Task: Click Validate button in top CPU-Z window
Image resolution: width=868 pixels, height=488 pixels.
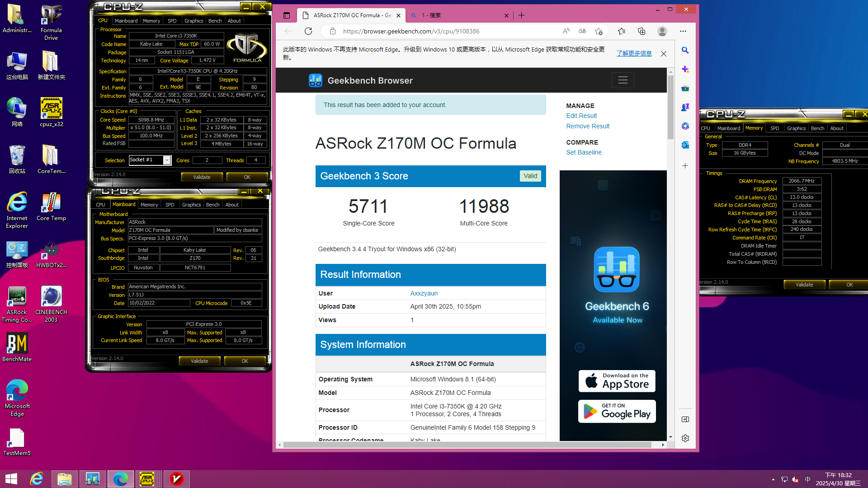Action: (202, 177)
